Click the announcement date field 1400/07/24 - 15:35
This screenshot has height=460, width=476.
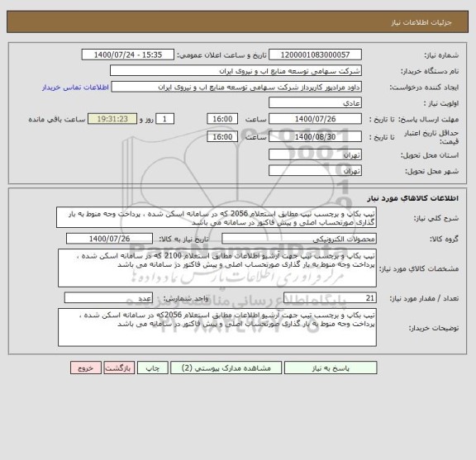tap(128, 55)
